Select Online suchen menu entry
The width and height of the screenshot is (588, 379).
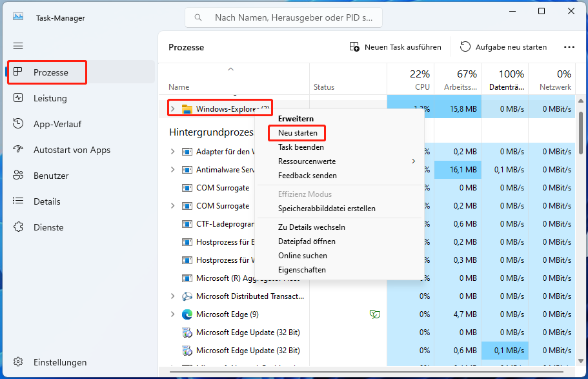pos(340,256)
